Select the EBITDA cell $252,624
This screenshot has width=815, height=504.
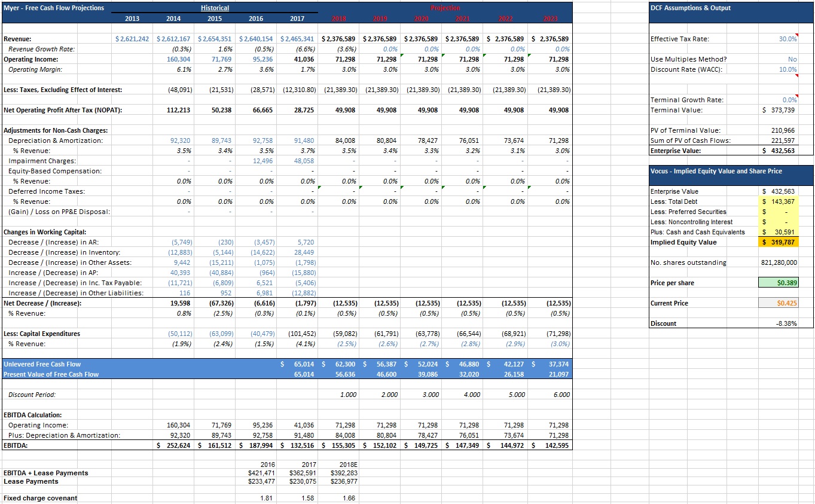[173, 445]
